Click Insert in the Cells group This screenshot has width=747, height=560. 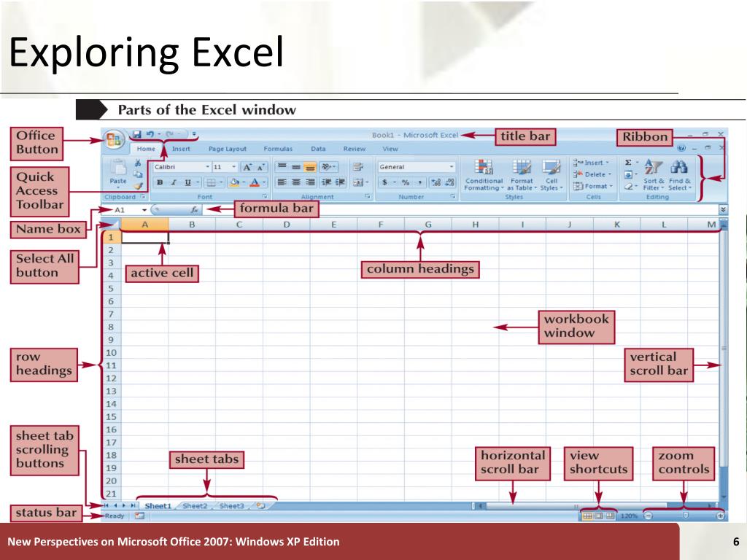tap(591, 163)
